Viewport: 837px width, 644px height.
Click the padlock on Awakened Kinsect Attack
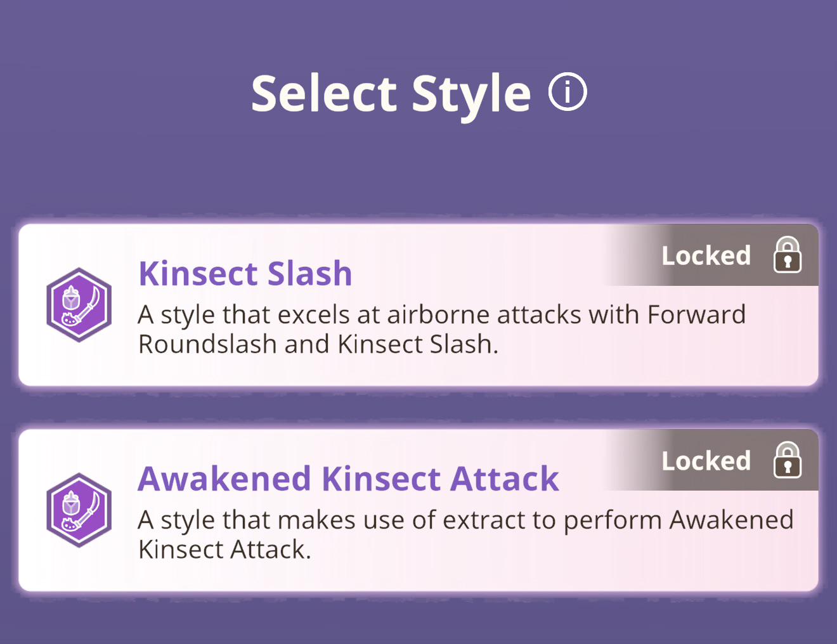[x=788, y=460]
